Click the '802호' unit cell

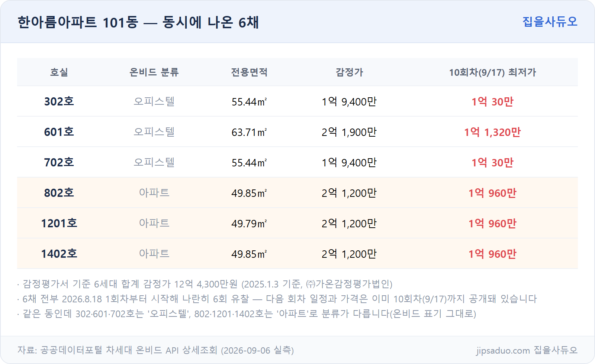click(x=59, y=193)
